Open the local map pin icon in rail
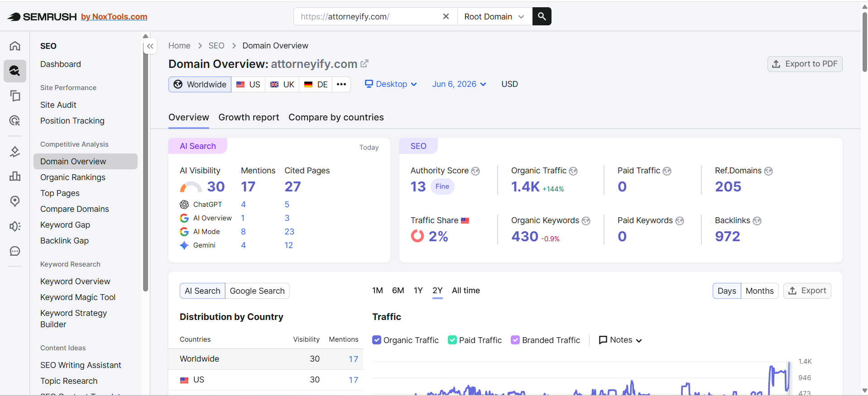The height and width of the screenshot is (396, 868). click(x=15, y=201)
